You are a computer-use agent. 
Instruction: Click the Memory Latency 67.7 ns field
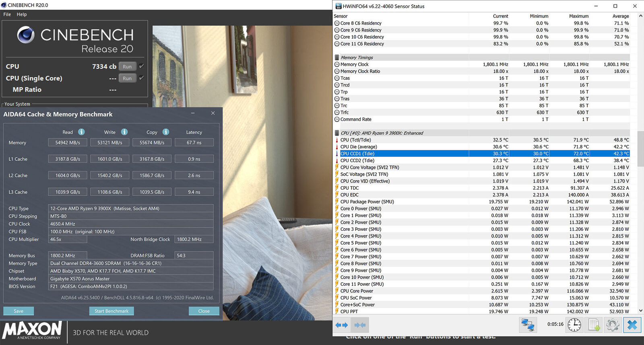click(x=194, y=142)
